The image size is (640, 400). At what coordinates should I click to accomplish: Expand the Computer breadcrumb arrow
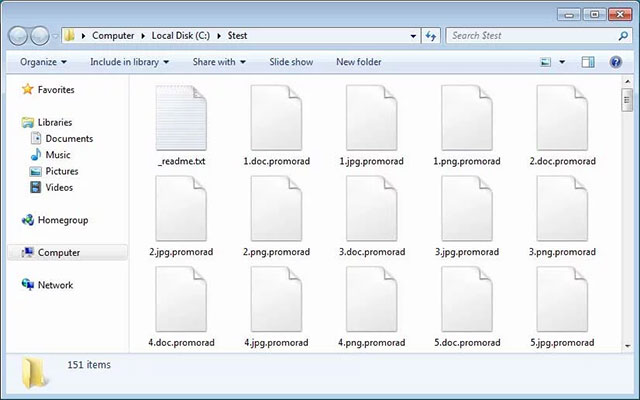pyautogui.click(x=143, y=36)
